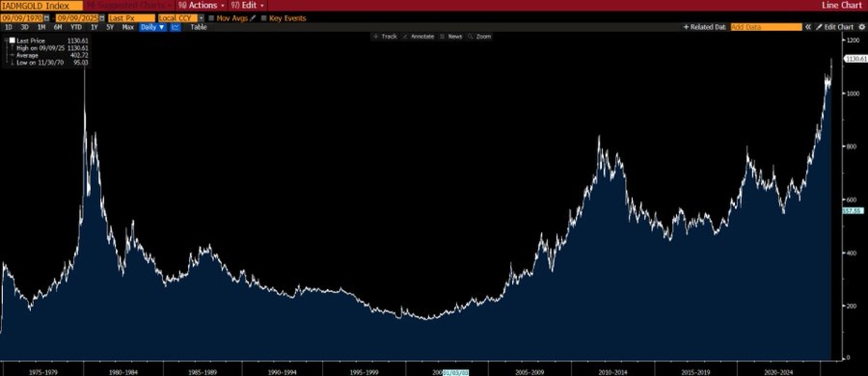Open chart settings gear icon

(861, 27)
